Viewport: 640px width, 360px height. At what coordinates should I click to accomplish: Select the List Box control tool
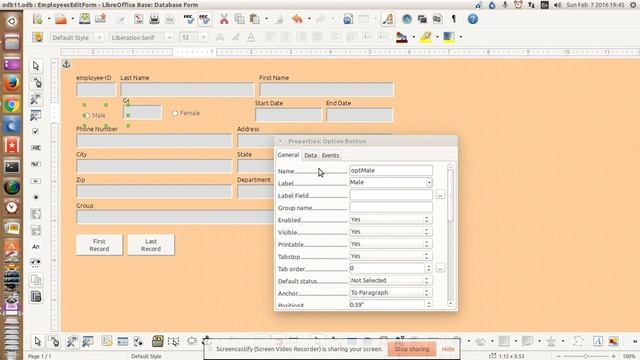[36, 214]
